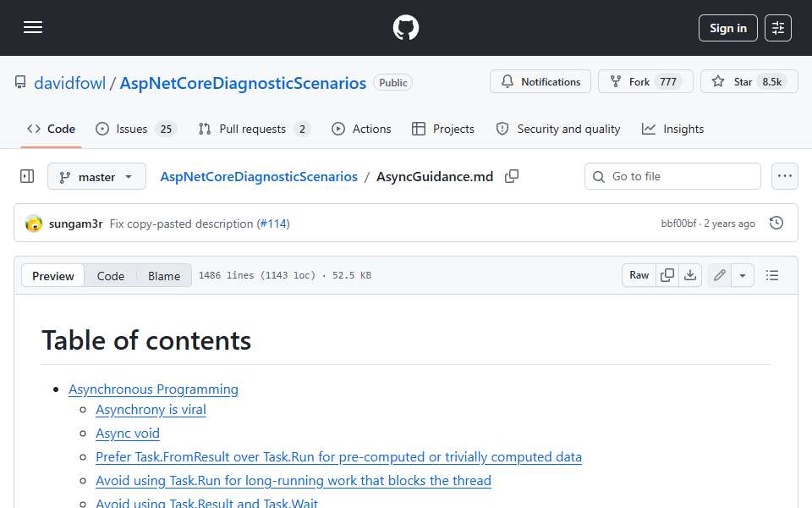This screenshot has height=508, width=812.
Task: Navigate to AspNetCoreDiagnosticScenarios breadcrumb root
Action: tap(259, 177)
